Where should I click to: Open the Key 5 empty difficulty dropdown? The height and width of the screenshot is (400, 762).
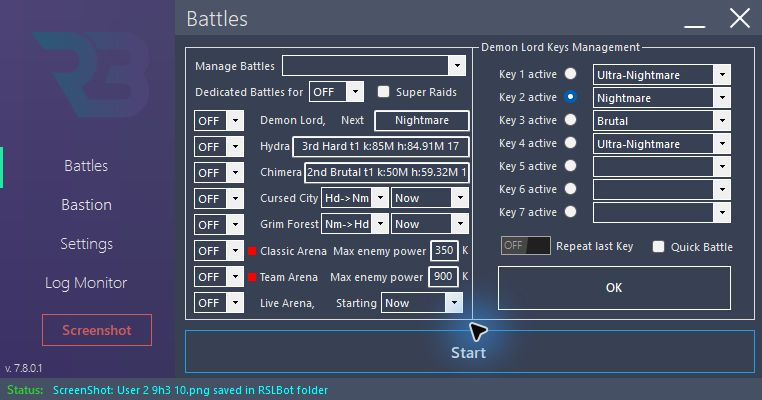click(661, 167)
